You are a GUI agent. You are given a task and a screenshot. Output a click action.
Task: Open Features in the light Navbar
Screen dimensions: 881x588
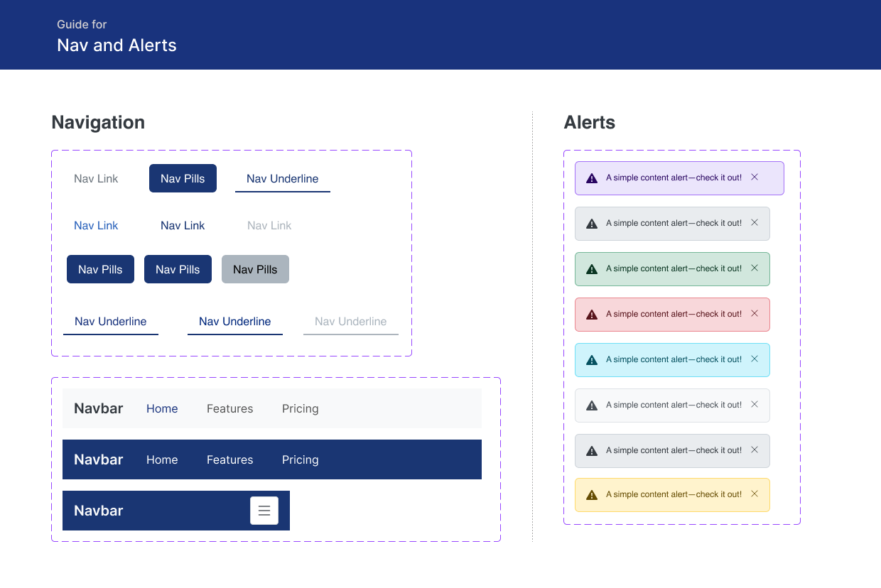(x=229, y=408)
